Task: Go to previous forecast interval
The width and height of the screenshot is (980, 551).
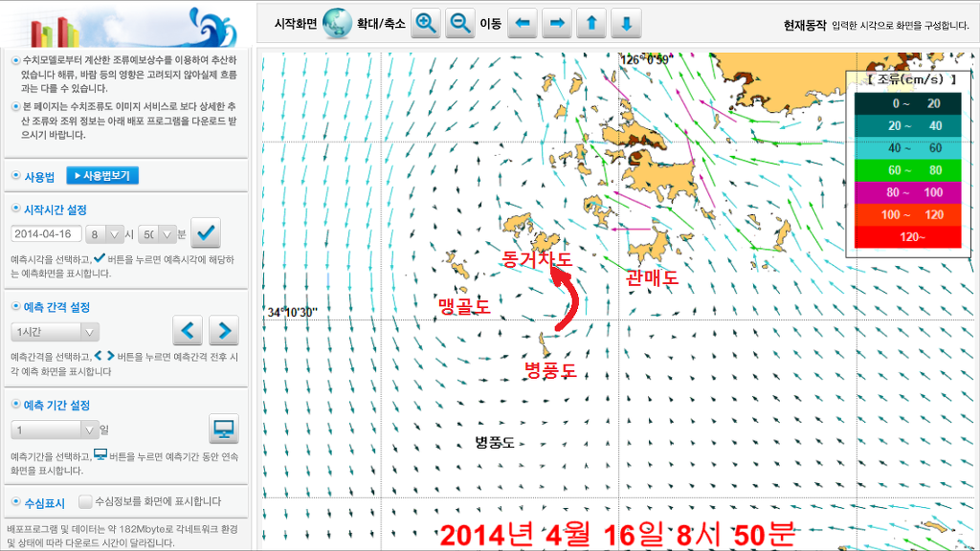Action: tap(188, 330)
